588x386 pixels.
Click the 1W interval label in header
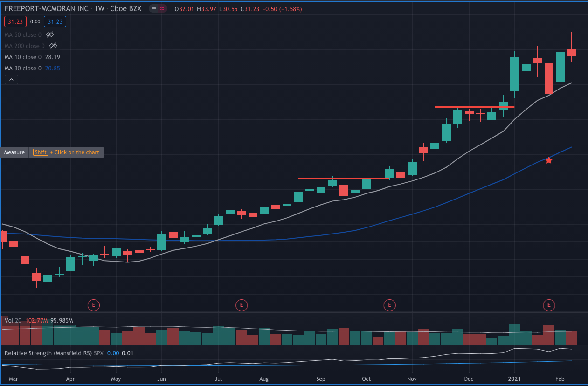(100, 9)
